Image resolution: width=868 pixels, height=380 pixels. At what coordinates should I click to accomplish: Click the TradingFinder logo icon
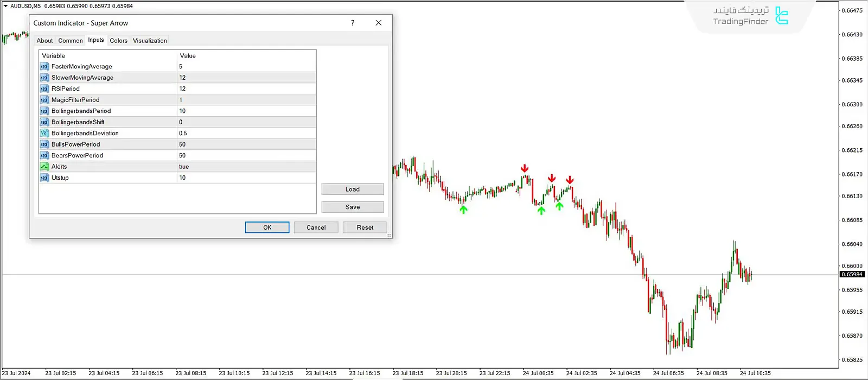click(781, 16)
